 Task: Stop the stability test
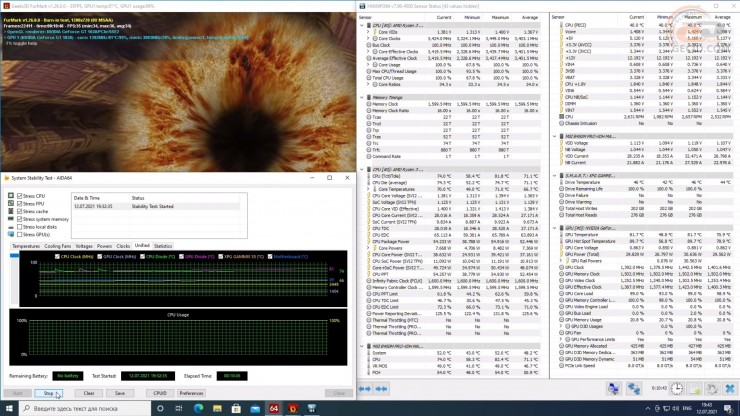click(48, 393)
